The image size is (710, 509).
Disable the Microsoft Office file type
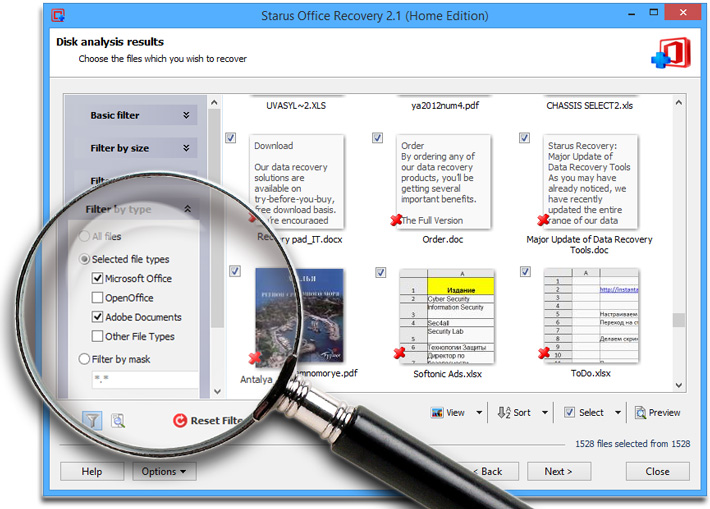97,278
